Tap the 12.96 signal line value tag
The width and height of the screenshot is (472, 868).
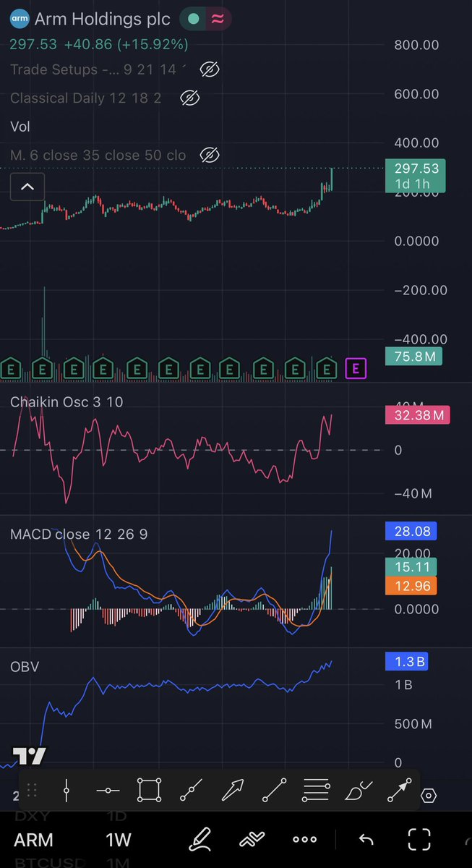tap(412, 585)
